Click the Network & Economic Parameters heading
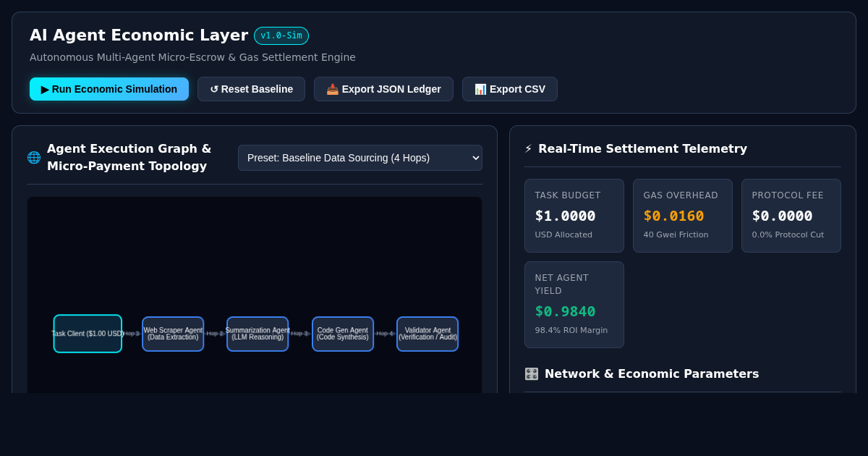Image resolution: width=868 pixels, height=456 pixels. click(x=652, y=373)
